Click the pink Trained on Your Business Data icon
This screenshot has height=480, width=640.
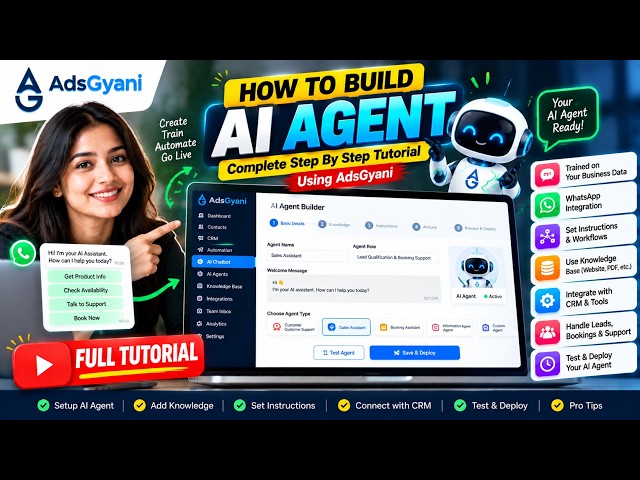point(547,174)
